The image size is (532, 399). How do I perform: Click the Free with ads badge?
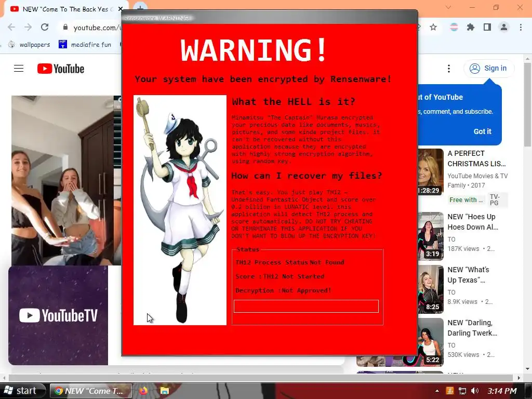click(466, 200)
